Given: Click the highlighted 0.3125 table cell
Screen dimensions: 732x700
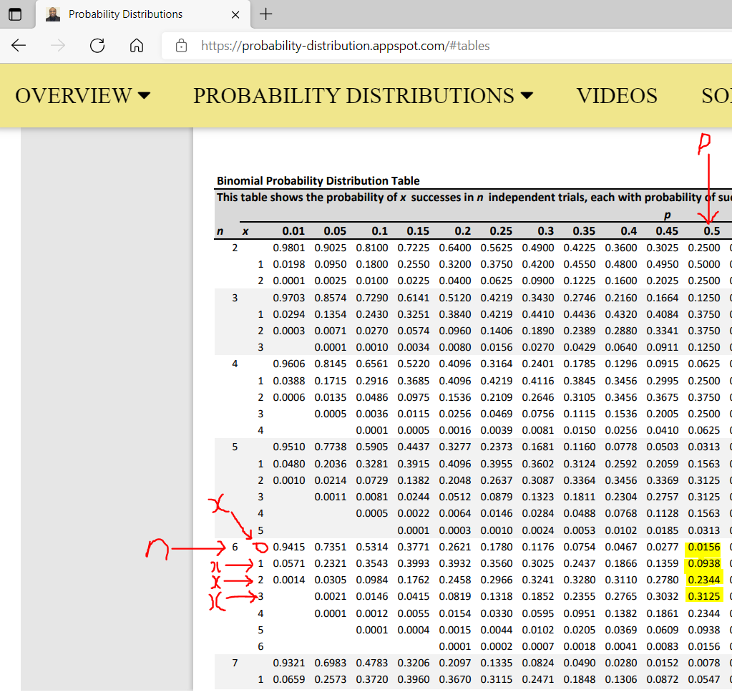Looking at the screenshot, I should pos(704,595).
